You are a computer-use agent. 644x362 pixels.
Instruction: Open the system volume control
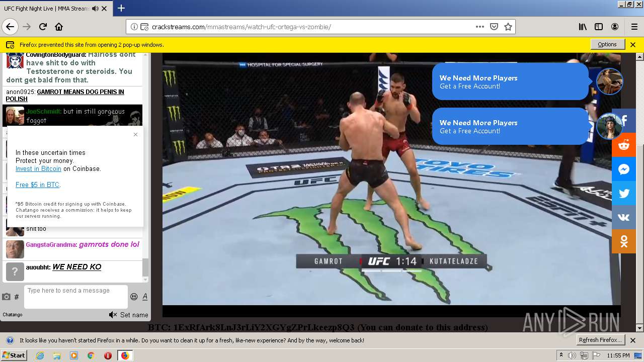coord(572,355)
